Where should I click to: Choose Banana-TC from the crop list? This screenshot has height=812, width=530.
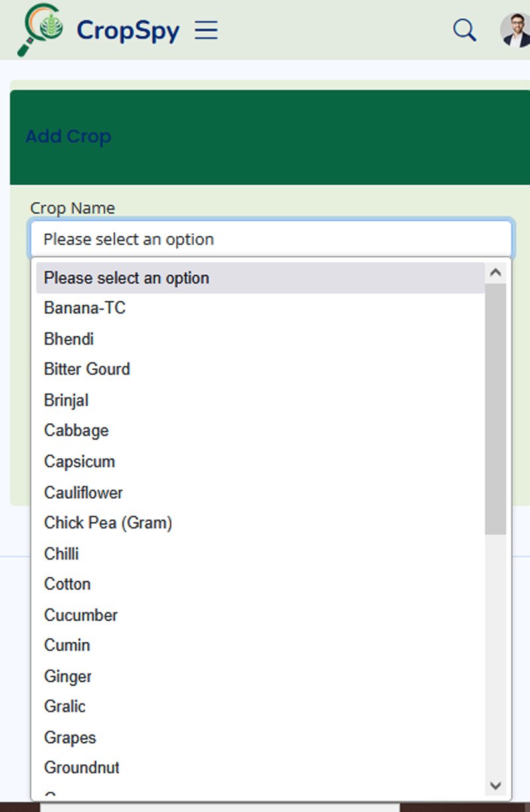pyautogui.click(x=85, y=308)
